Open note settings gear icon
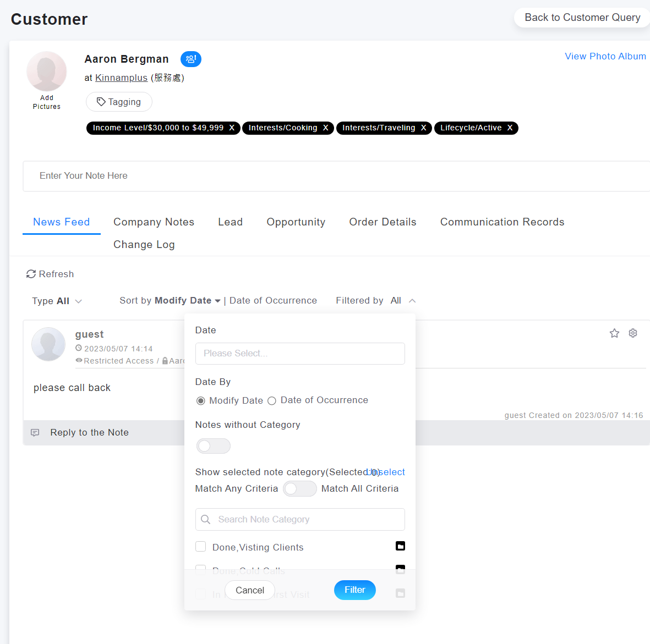The image size is (650, 644). pyautogui.click(x=633, y=333)
